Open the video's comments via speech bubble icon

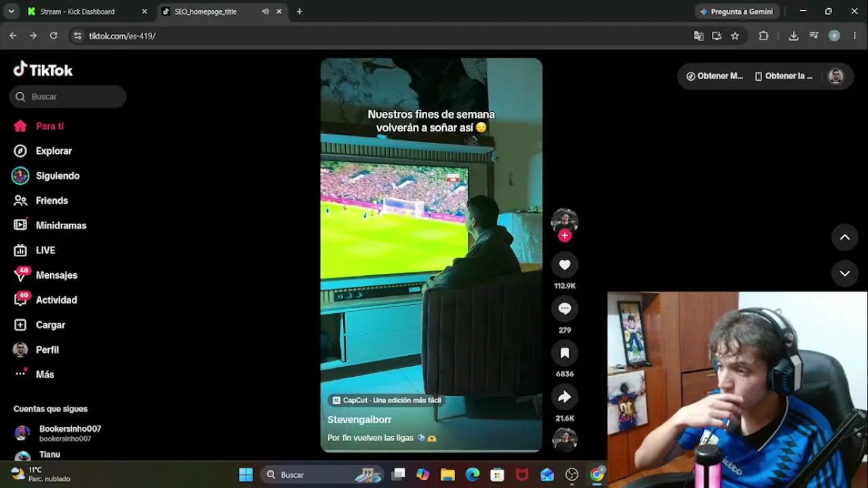pyautogui.click(x=564, y=309)
